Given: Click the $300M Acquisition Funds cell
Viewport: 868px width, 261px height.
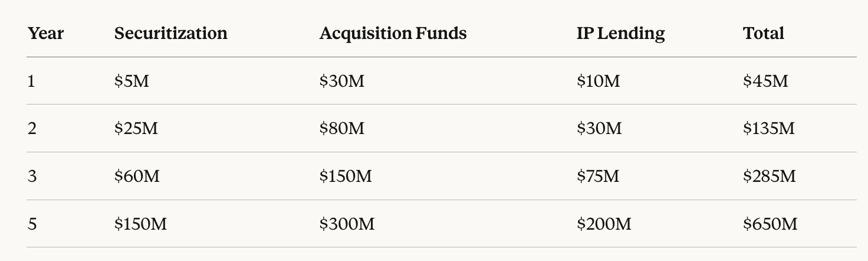Looking at the screenshot, I should coord(347,224).
